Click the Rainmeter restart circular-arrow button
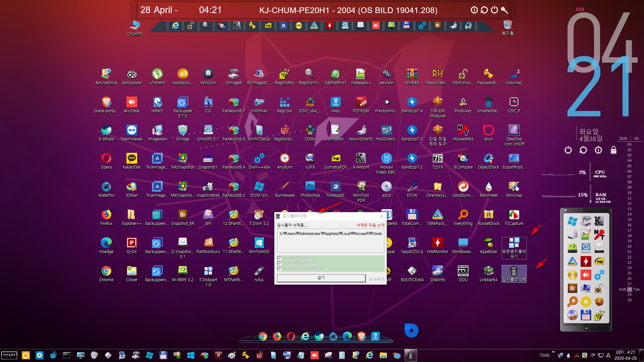 583,150
